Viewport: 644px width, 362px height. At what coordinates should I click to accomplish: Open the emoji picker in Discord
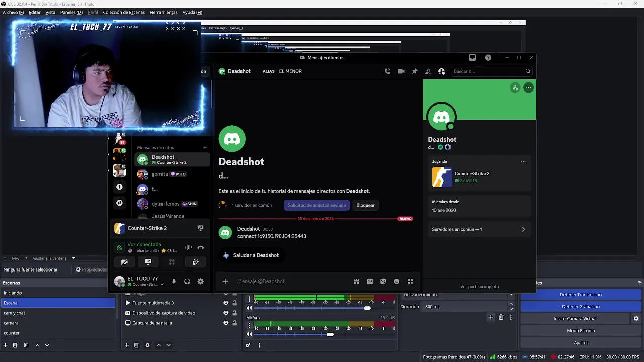tap(397, 281)
